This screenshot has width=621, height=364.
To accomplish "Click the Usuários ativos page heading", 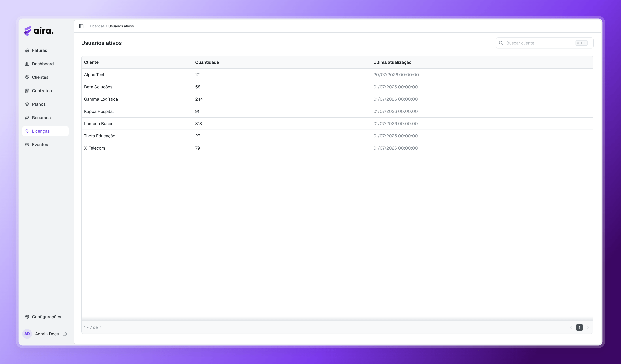I will point(102,43).
